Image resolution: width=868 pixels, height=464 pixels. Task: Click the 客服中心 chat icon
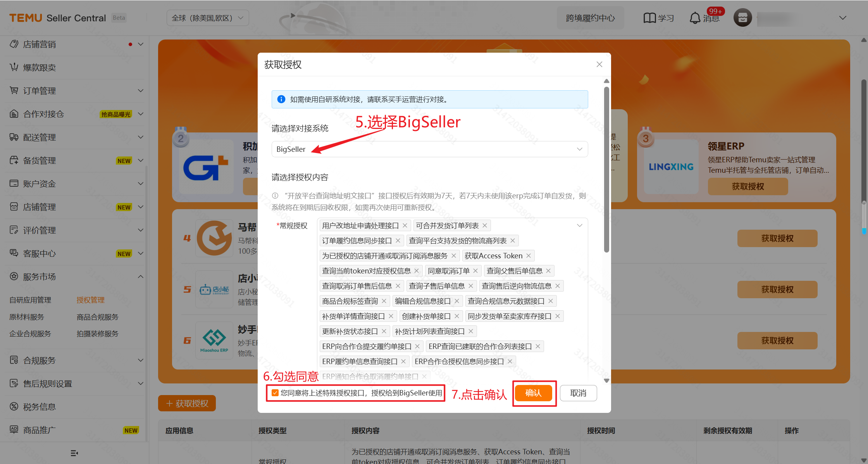click(14, 253)
